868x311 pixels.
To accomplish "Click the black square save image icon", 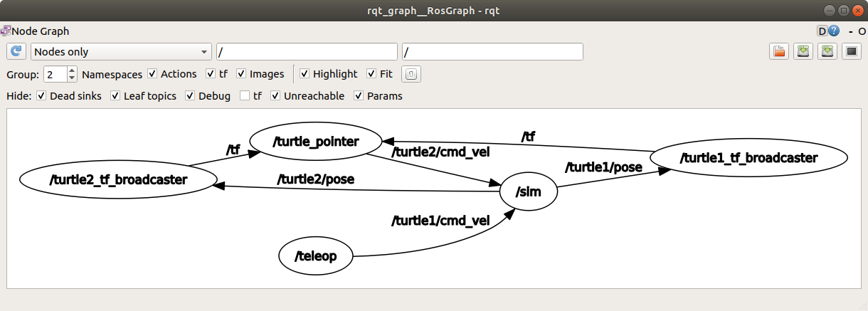I will (851, 52).
